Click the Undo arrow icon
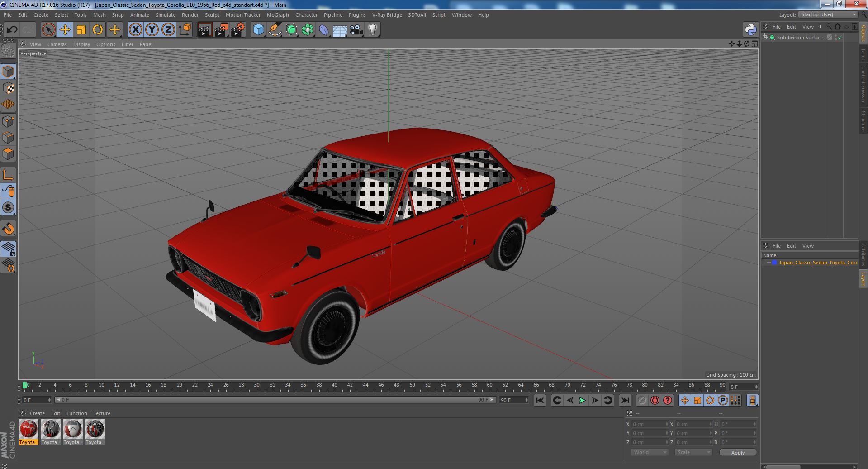Viewport: 868px width, 469px height. pyautogui.click(x=12, y=30)
